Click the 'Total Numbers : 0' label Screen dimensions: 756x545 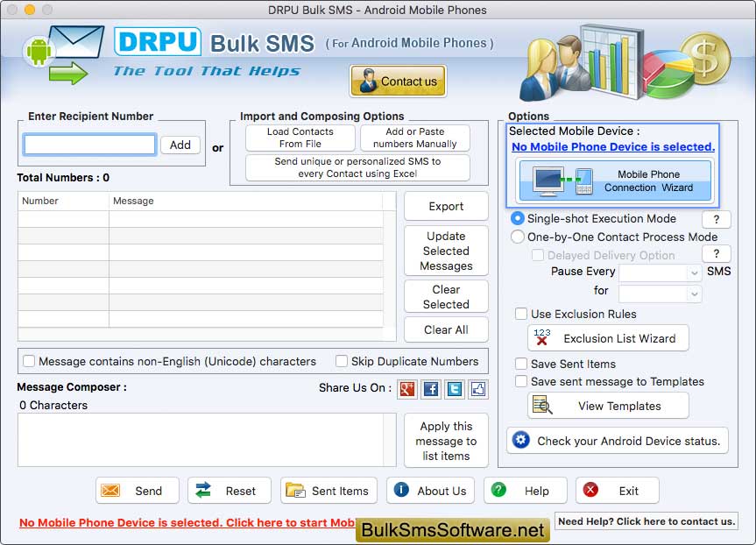(x=63, y=178)
